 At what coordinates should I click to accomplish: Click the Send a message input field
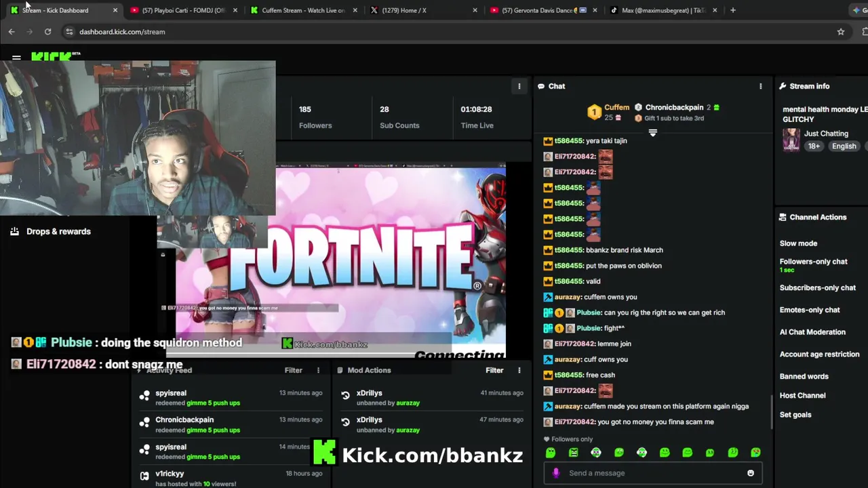pos(652,473)
